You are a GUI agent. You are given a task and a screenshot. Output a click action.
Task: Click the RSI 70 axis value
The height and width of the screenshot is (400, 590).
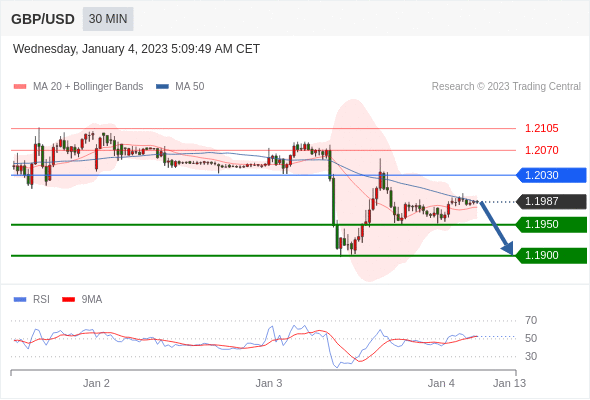(x=531, y=321)
